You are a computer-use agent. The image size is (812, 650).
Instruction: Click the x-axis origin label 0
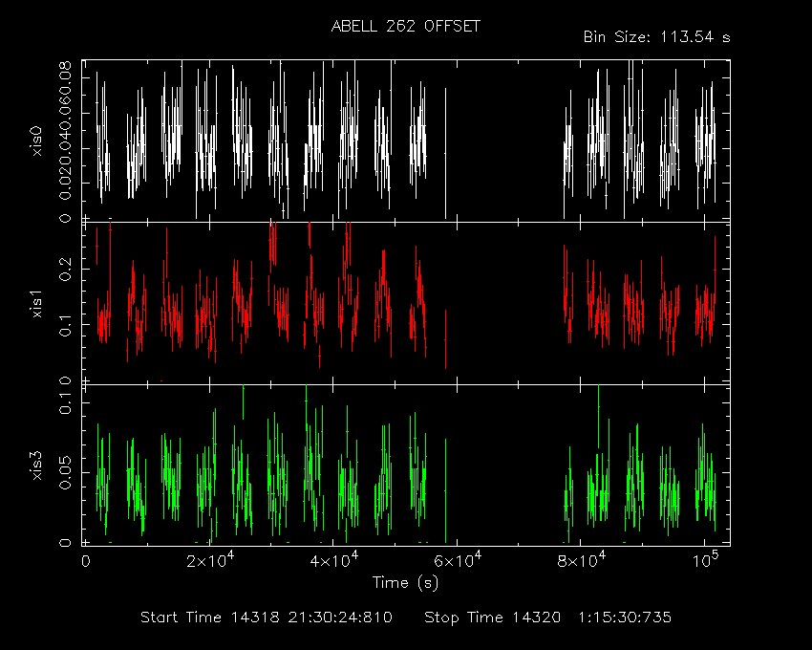[x=85, y=561]
